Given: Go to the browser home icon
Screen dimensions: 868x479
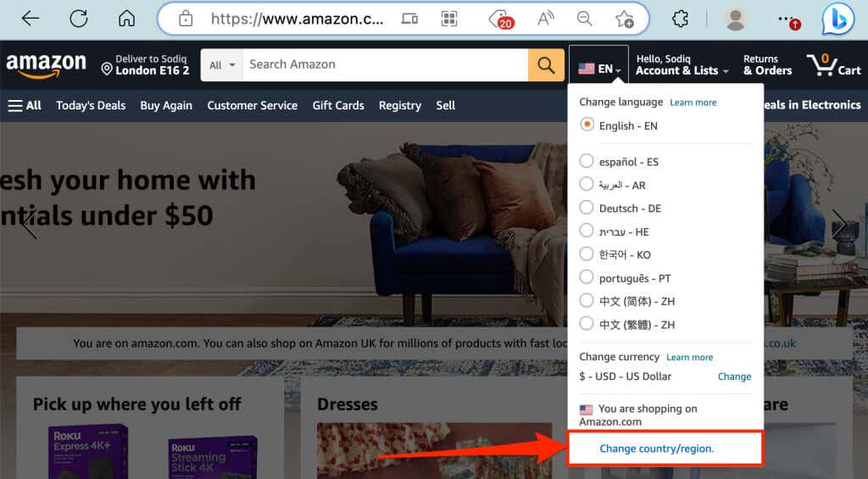Looking at the screenshot, I should coord(127,19).
